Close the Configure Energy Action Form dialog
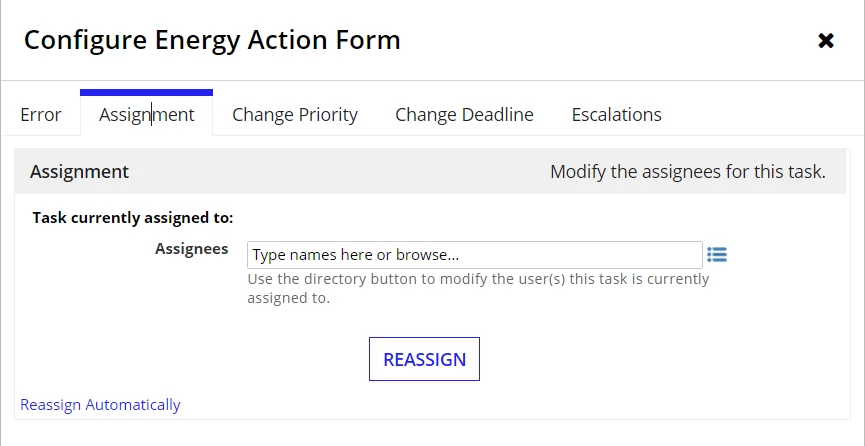Screen dimensions: 865x446 pyautogui.click(x=825, y=40)
